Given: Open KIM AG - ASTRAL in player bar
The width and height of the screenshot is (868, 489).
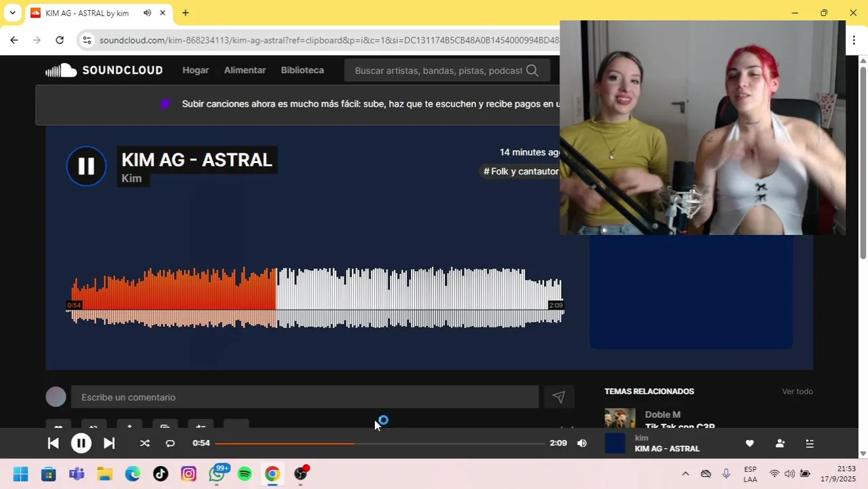Looking at the screenshot, I should click(x=667, y=449).
